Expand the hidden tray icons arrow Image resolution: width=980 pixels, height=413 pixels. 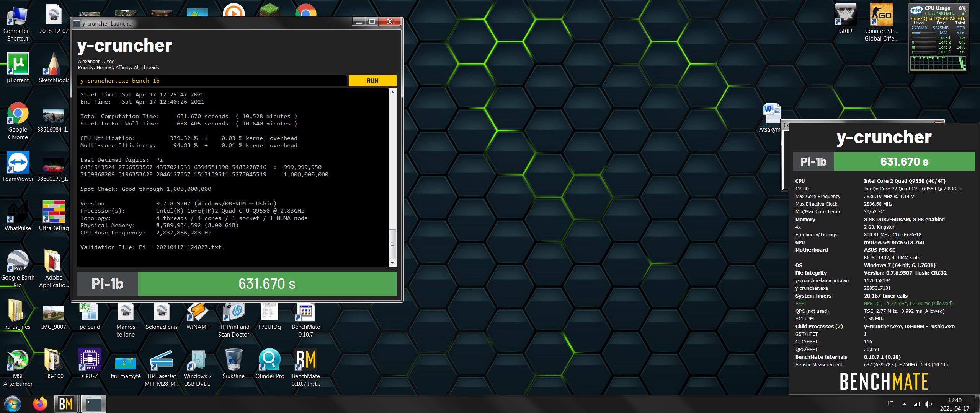click(904, 404)
